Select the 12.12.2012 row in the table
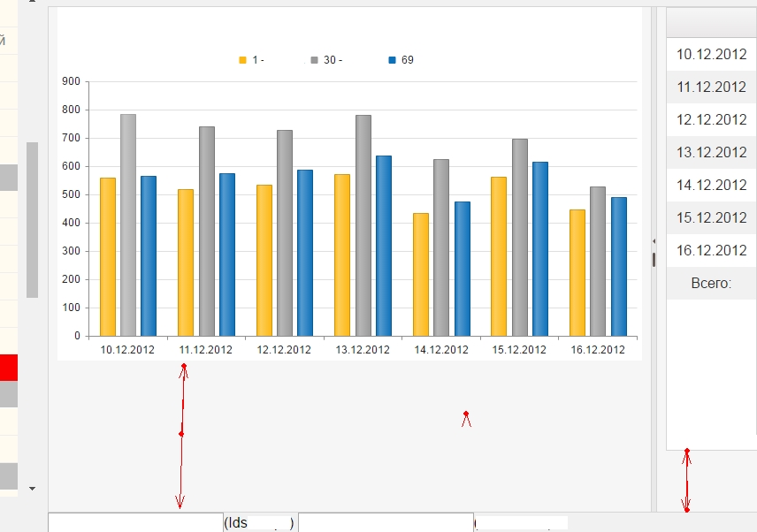 tap(711, 119)
